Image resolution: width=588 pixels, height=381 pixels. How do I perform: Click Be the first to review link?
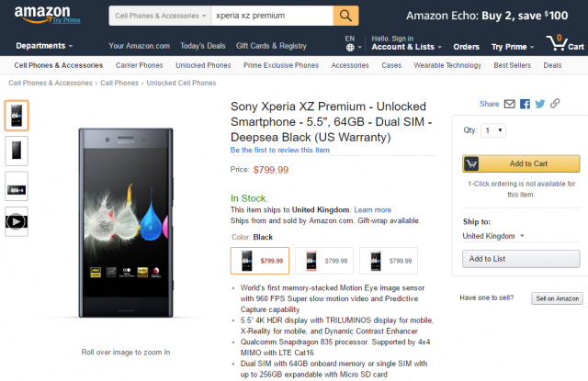[x=279, y=150]
